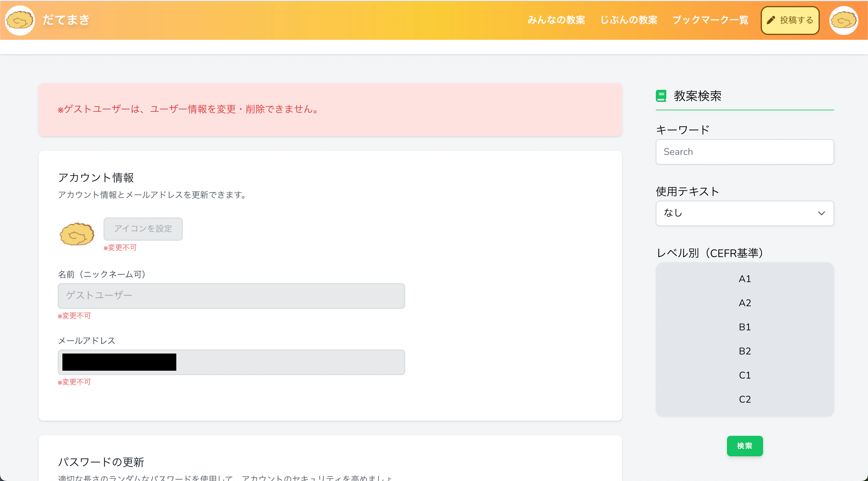
Task: Select level B1 in CEFR list
Action: point(745,327)
